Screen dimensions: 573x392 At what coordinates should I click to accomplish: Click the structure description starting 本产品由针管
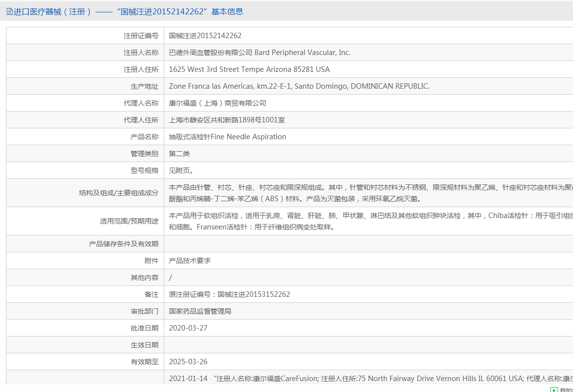(x=371, y=193)
